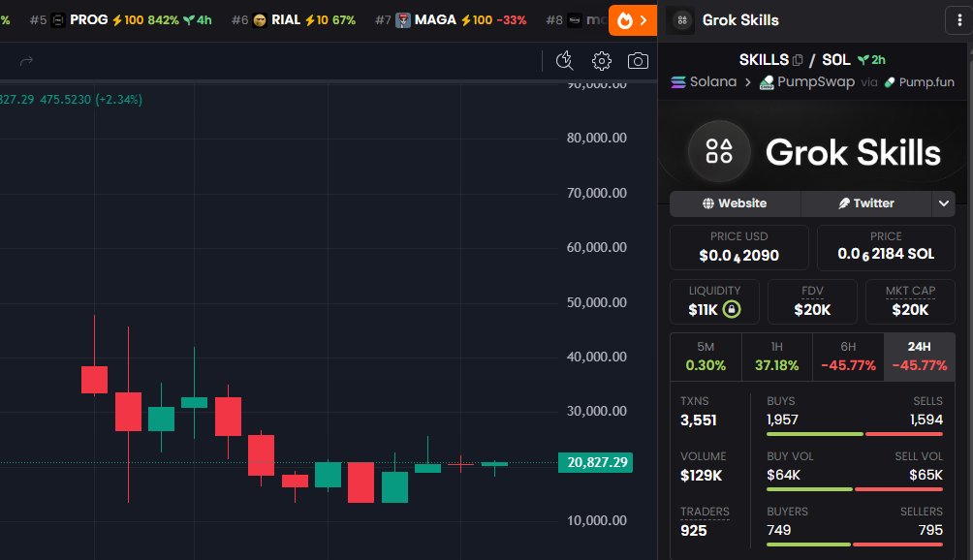
Task: Click the PumpSwap DEX link
Action: coord(807,81)
